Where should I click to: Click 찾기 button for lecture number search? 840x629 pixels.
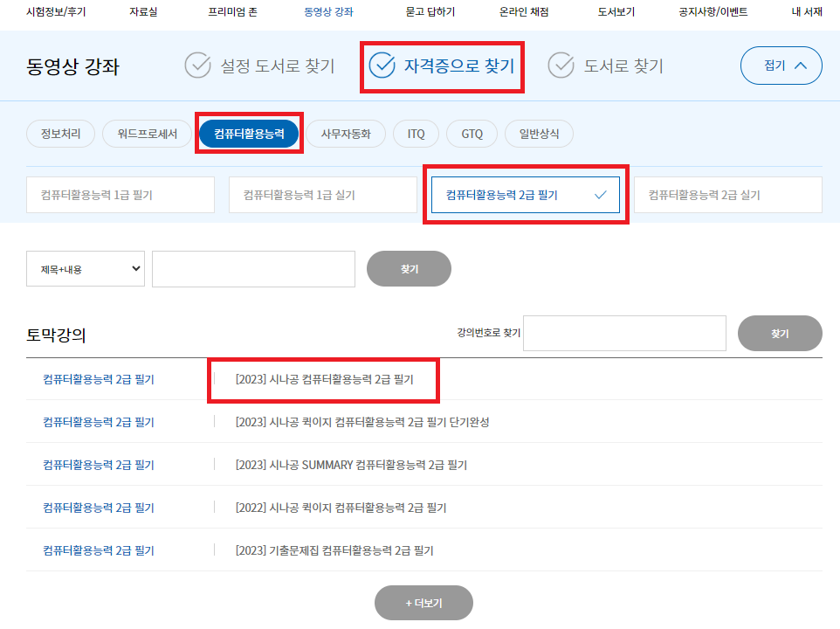pos(780,333)
